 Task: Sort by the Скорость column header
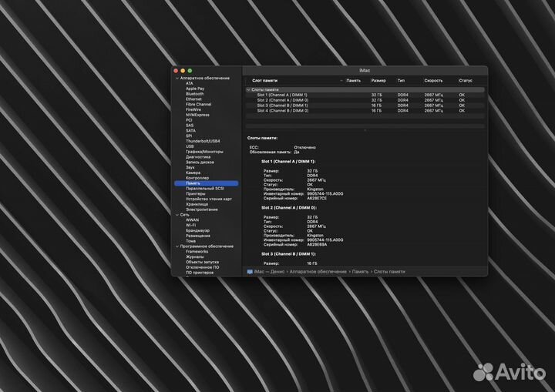point(433,80)
